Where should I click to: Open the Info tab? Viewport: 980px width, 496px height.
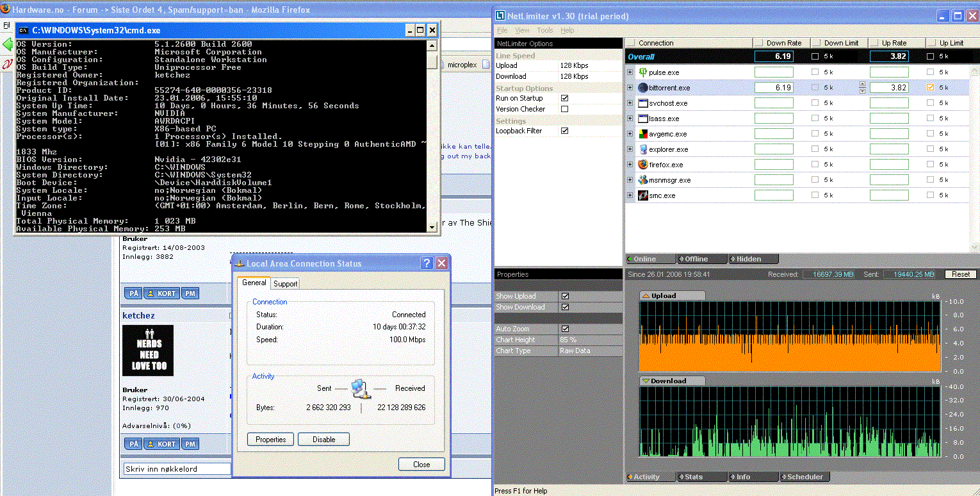(x=753, y=477)
